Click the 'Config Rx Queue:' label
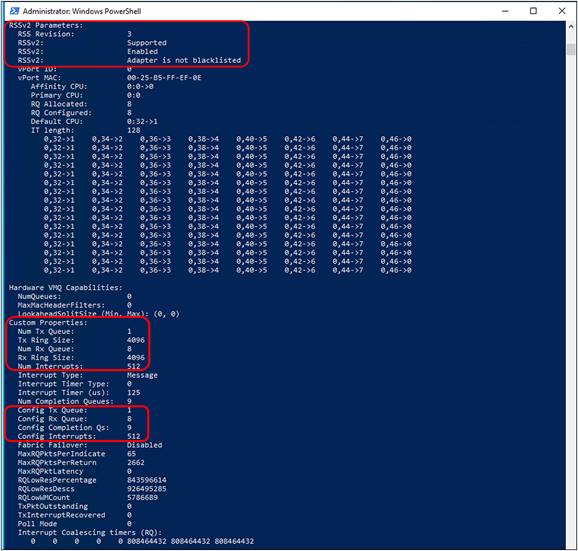The height and width of the screenshot is (551, 578). 52,419
